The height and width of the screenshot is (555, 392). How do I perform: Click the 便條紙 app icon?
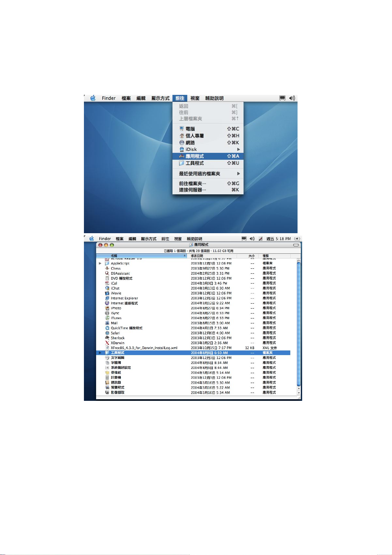tap(107, 373)
